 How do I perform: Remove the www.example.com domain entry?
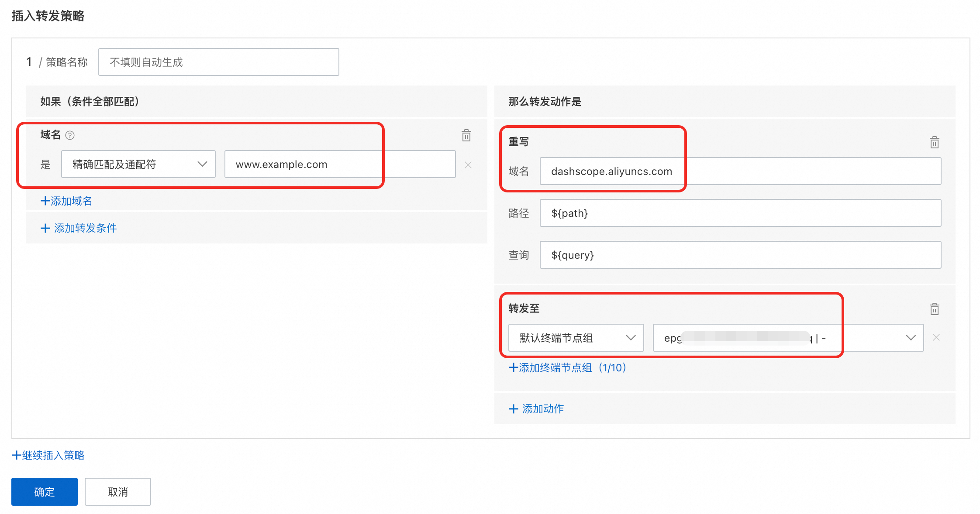tap(468, 165)
